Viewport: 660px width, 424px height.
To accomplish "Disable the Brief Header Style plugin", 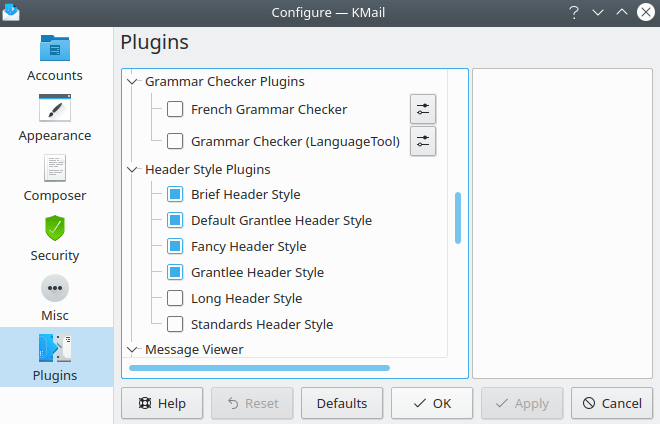I will pyautogui.click(x=175, y=194).
